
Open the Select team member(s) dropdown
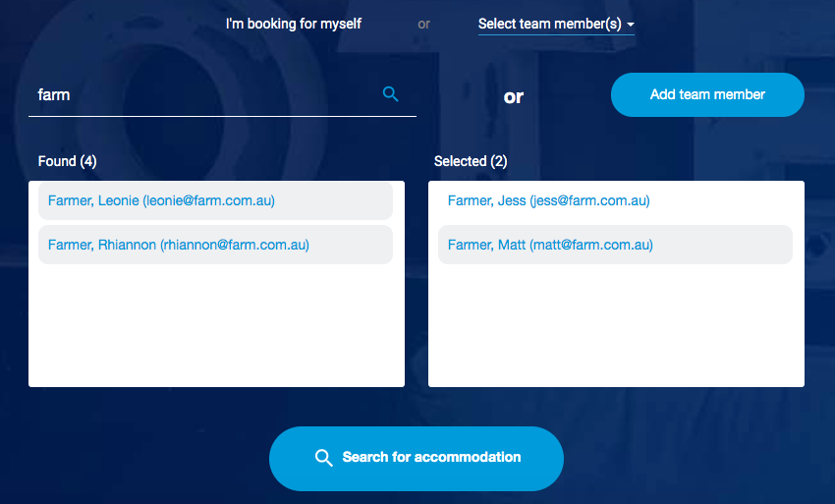coord(550,24)
